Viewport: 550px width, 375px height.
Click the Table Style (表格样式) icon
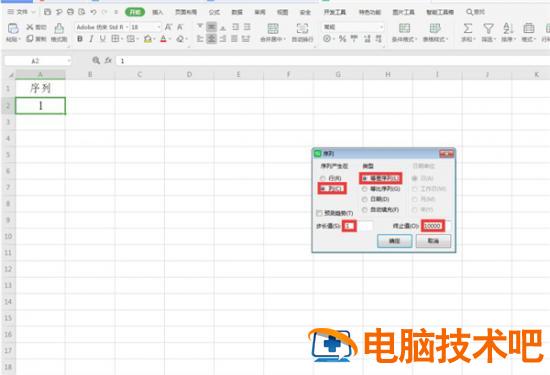point(435,28)
